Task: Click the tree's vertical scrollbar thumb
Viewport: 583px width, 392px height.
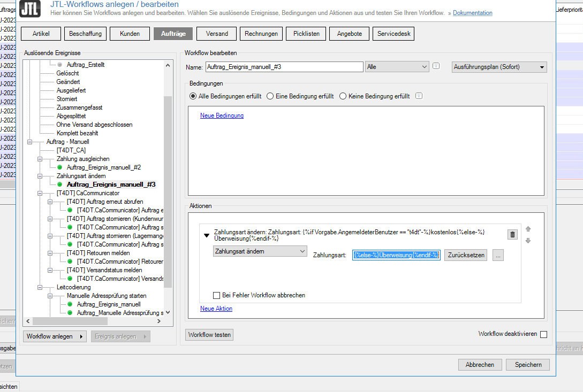Action: coord(168,192)
